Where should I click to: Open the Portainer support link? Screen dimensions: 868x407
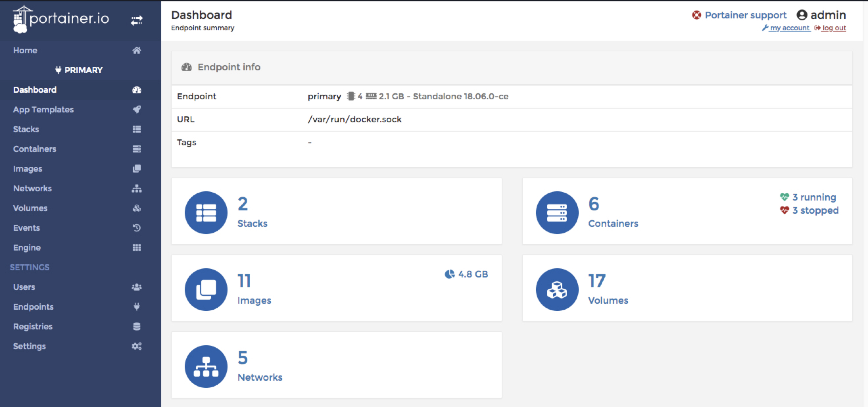pos(745,15)
